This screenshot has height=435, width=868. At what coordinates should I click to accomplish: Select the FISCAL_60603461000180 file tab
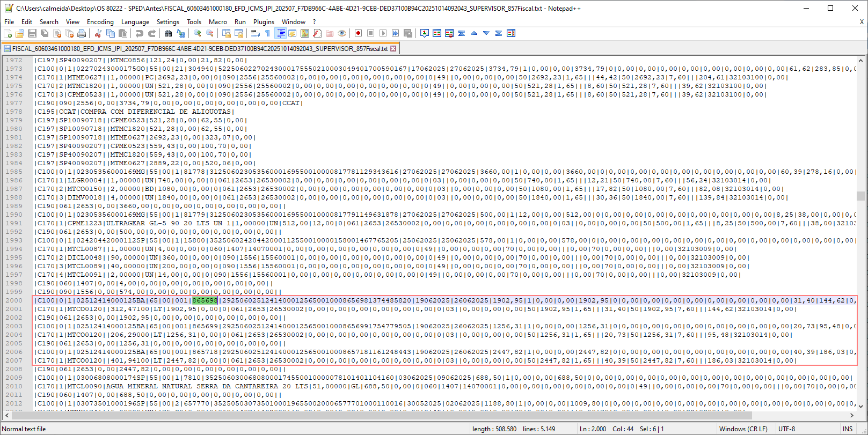click(x=199, y=48)
